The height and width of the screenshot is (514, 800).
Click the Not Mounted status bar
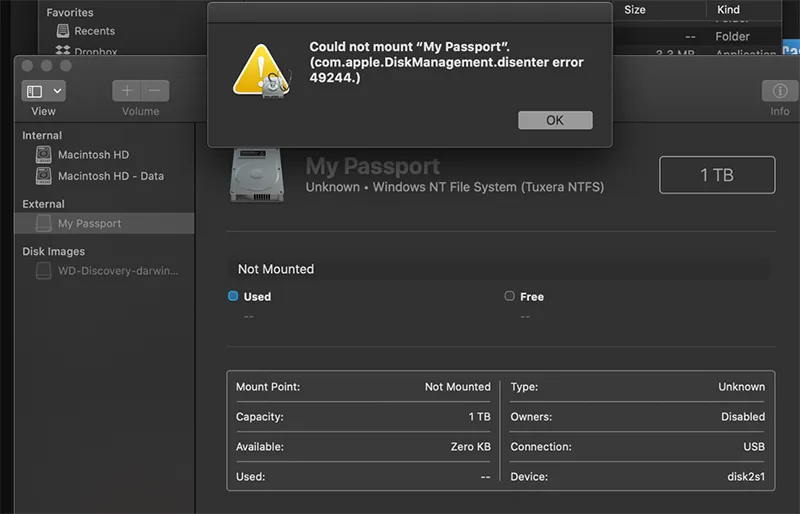[x=498, y=269]
